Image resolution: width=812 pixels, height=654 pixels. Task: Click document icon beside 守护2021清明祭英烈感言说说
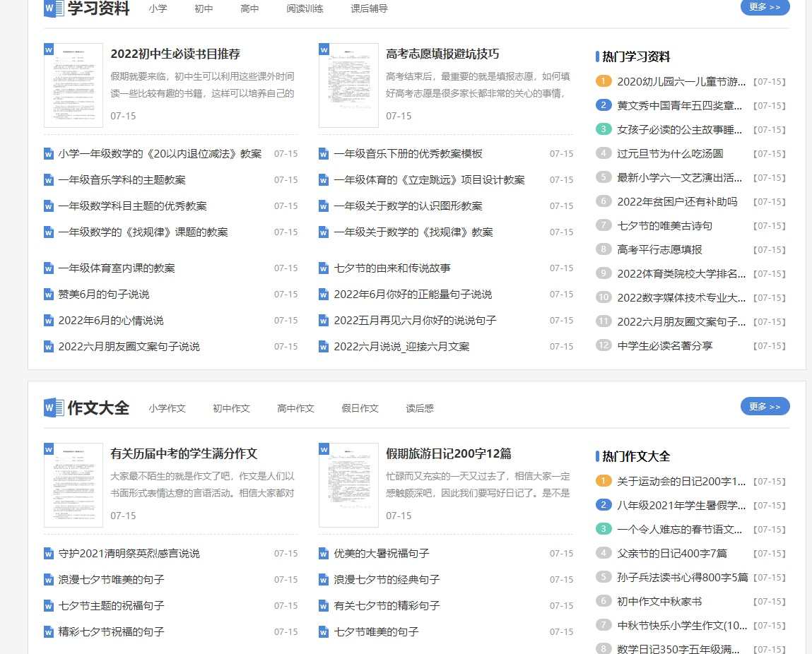click(49, 554)
